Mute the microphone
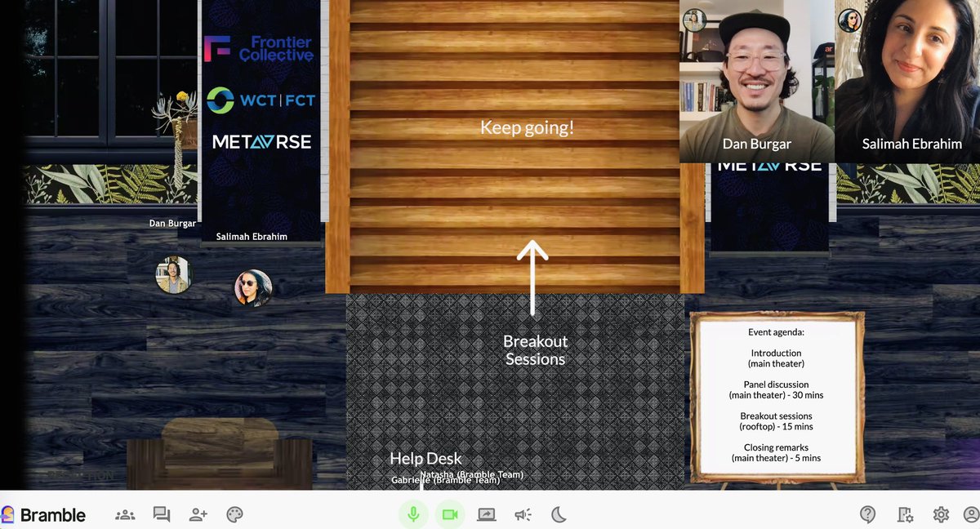 [414, 514]
